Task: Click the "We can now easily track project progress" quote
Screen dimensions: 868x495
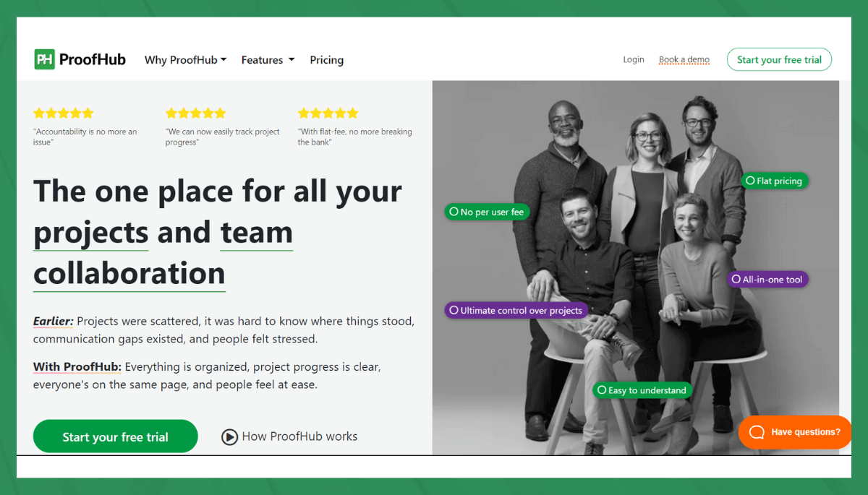Action: tap(223, 137)
